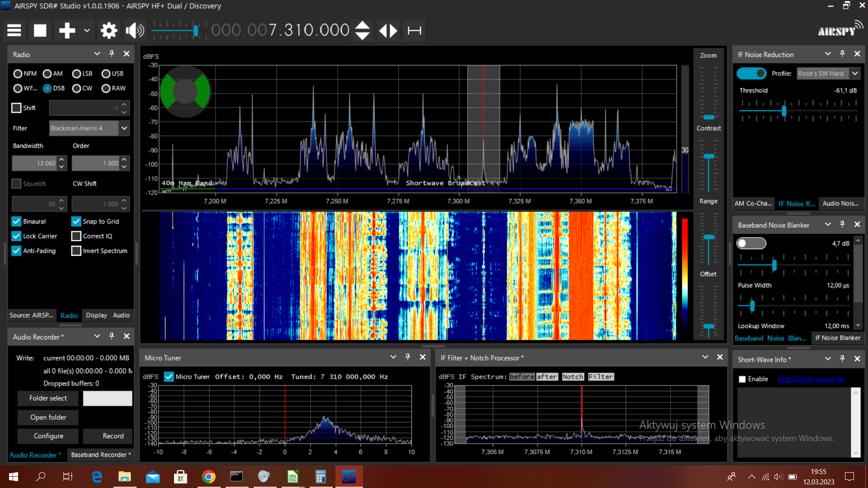Toggle the Binaural checkbox
868x488 pixels.
16,221
